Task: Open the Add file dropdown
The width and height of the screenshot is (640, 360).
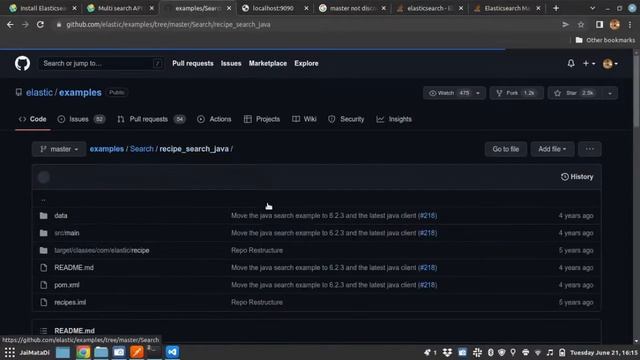Action: tap(552, 149)
